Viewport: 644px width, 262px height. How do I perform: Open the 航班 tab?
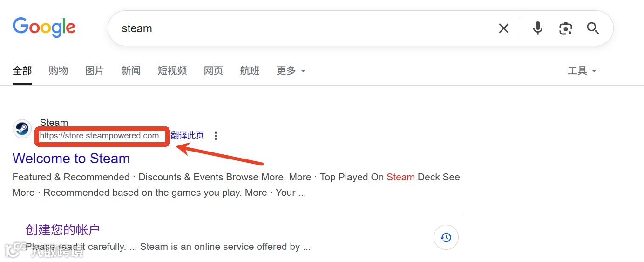pos(250,71)
